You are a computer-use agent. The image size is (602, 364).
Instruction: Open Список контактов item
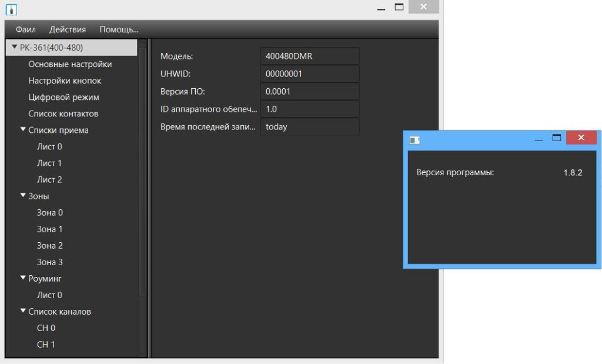tap(63, 113)
